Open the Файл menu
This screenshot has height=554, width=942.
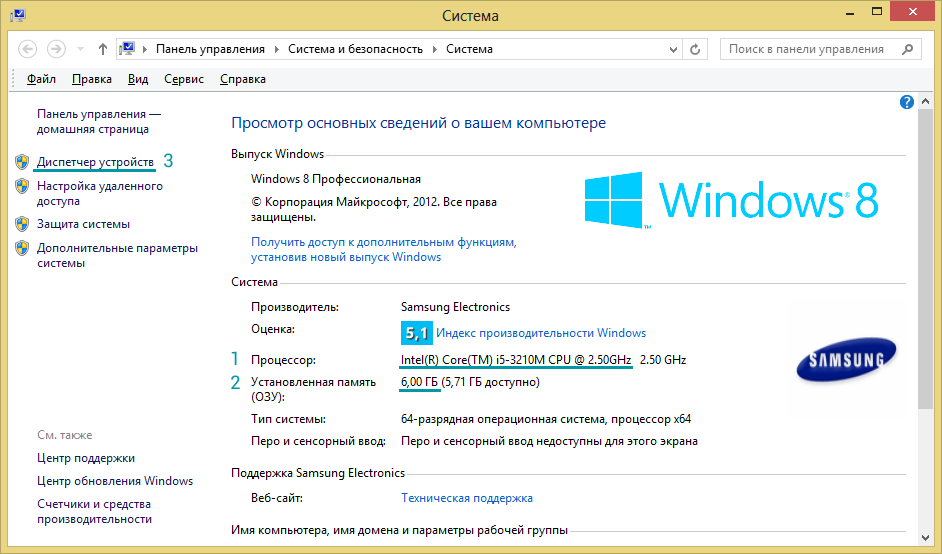41,79
